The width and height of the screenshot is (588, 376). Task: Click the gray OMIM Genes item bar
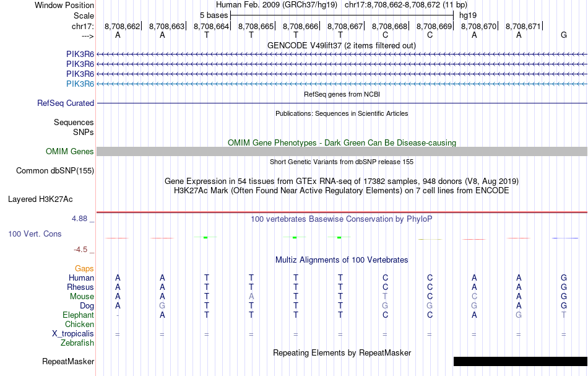[342, 151]
